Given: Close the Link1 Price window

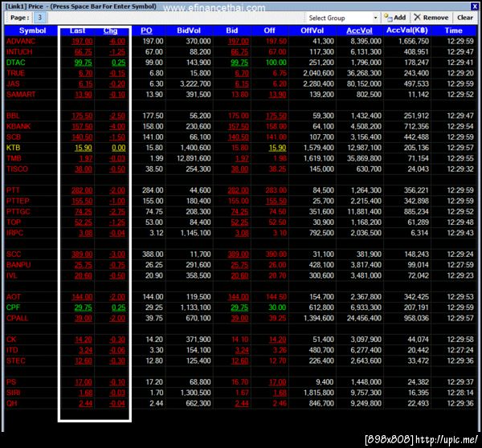Looking at the screenshot, I should [x=474, y=6].
